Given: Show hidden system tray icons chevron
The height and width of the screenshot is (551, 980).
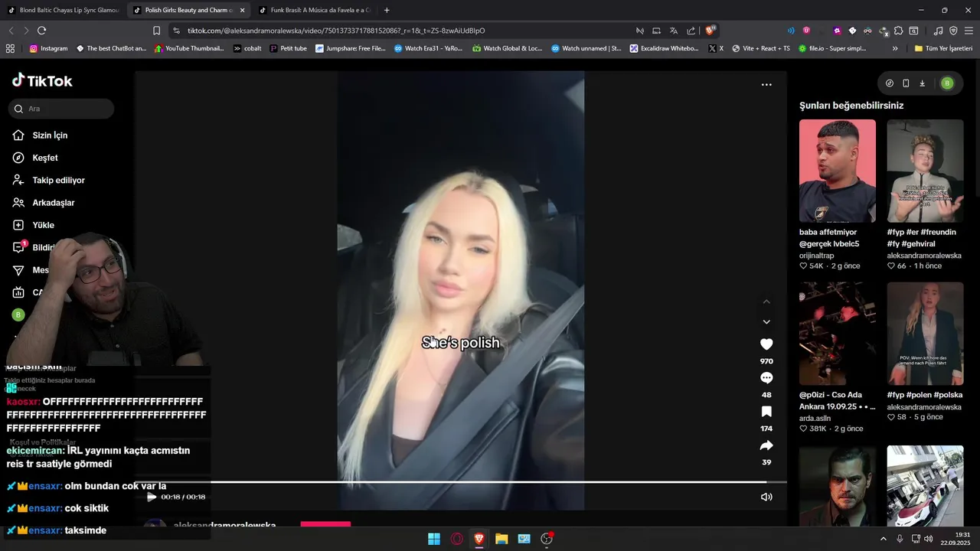Looking at the screenshot, I should pyautogui.click(x=883, y=539).
